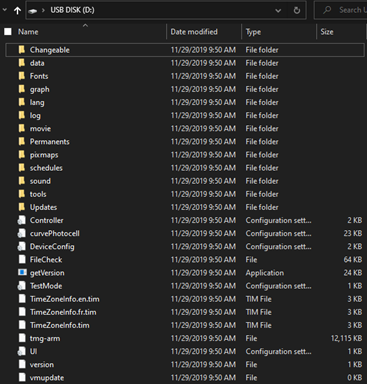This screenshot has width=367, height=384.
Task: Open the address bar history dropdown
Action: click(278, 10)
